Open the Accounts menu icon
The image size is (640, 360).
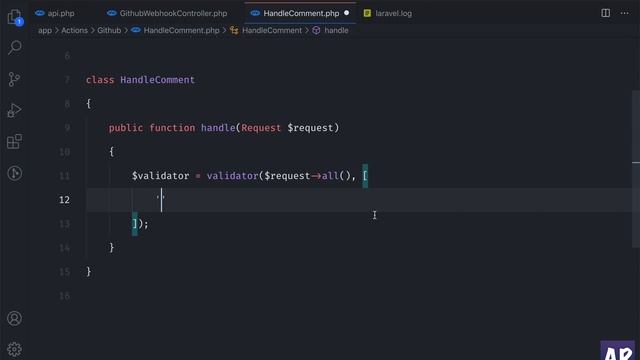(x=15, y=318)
